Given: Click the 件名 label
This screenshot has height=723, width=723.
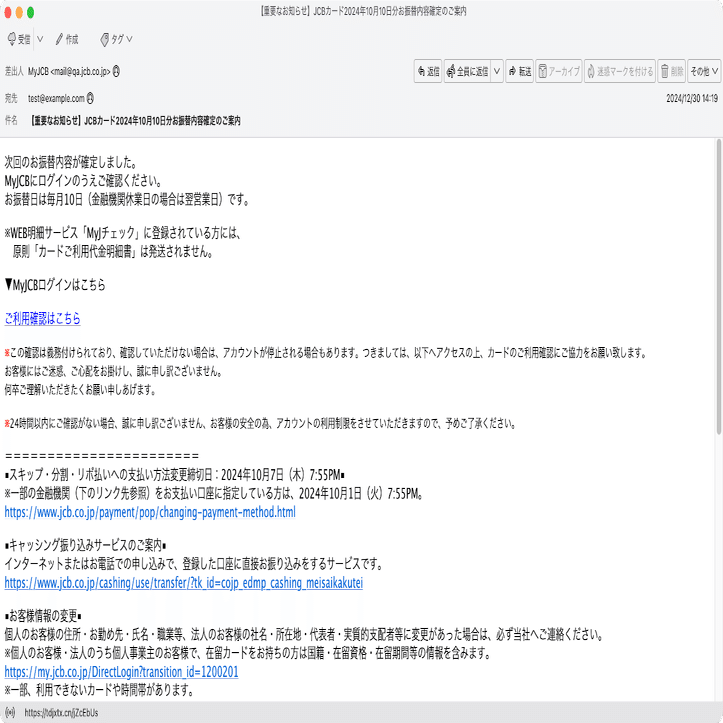Looking at the screenshot, I should click(x=11, y=120).
